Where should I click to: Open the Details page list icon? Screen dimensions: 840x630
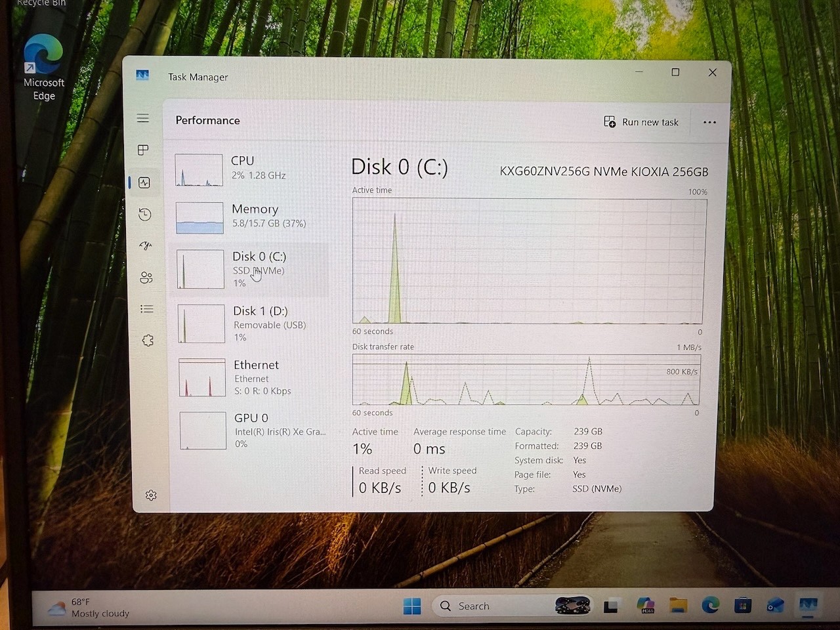click(x=147, y=308)
